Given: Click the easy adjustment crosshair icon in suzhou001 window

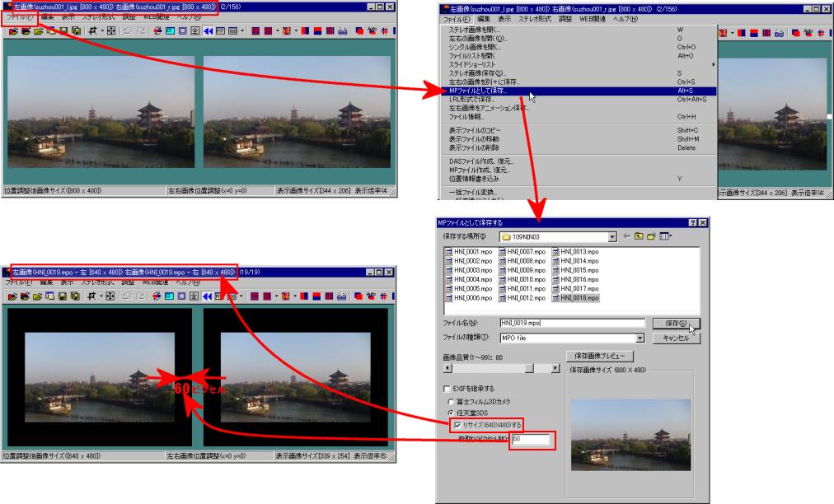Looking at the screenshot, I should click(92, 30).
